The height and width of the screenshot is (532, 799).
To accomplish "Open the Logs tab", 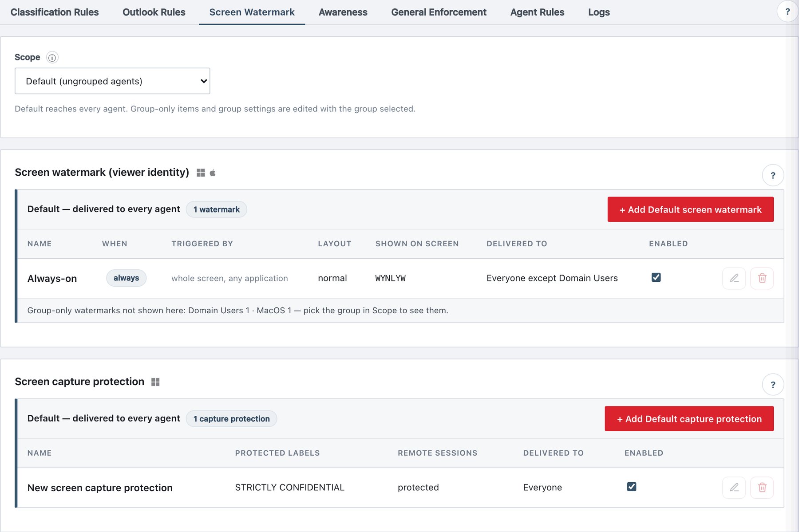I will tap(599, 12).
